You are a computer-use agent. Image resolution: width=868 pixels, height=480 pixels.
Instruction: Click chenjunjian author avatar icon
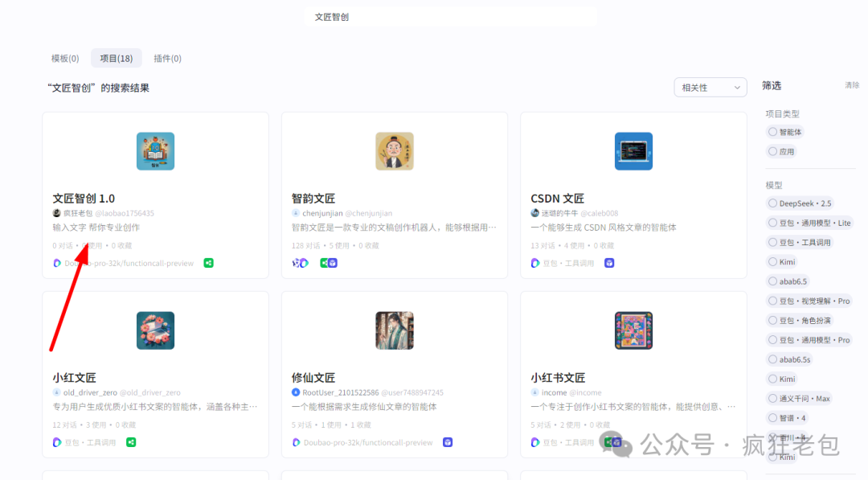tap(296, 213)
